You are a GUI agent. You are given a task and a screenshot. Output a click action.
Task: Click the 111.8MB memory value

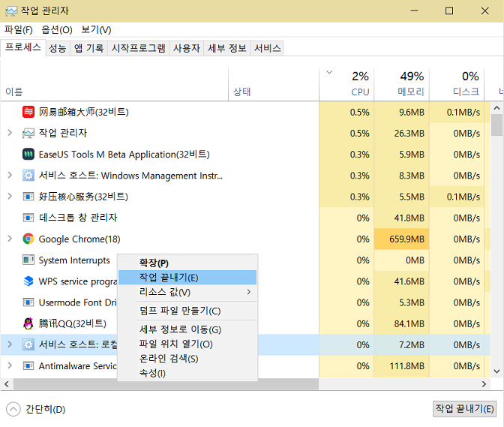click(407, 366)
